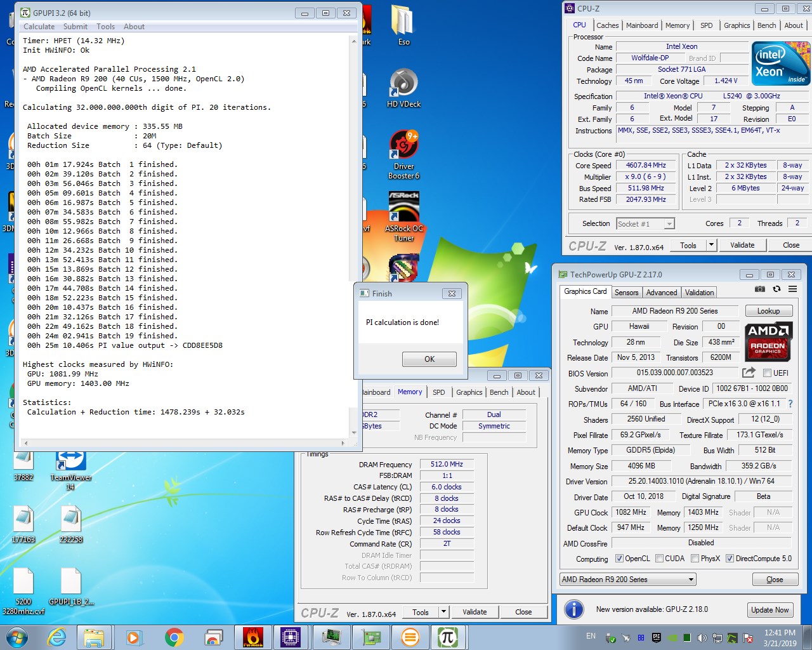Click the blue info icon in update bar
812x650 pixels.
[574, 609]
